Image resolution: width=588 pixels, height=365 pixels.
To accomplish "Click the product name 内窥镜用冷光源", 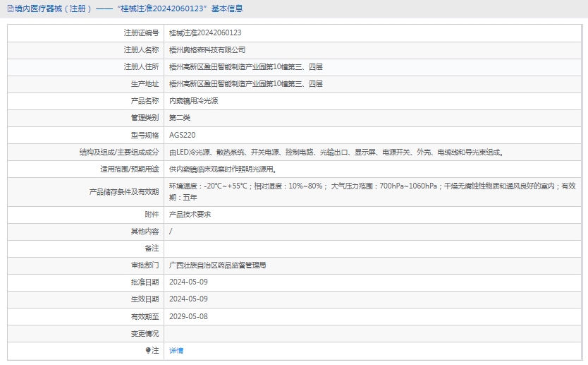I will [193, 101].
